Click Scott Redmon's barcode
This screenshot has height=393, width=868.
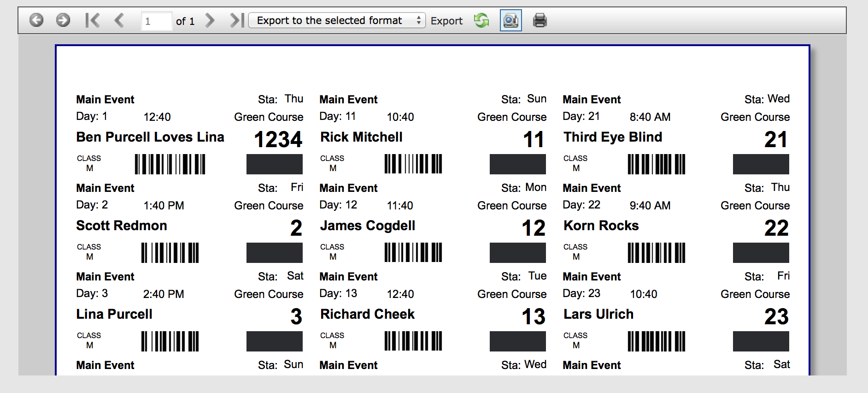pos(170,253)
